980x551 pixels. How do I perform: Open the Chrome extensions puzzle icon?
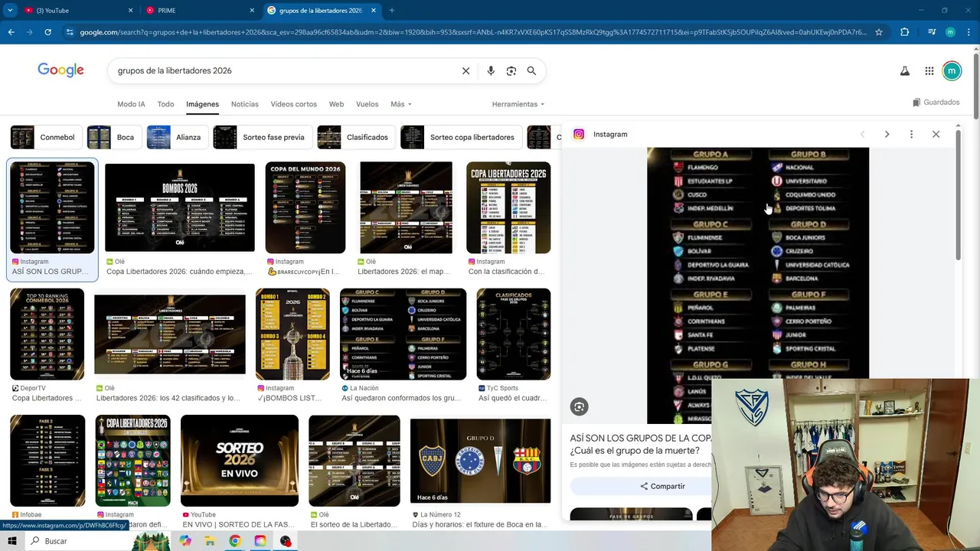point(904,32)
